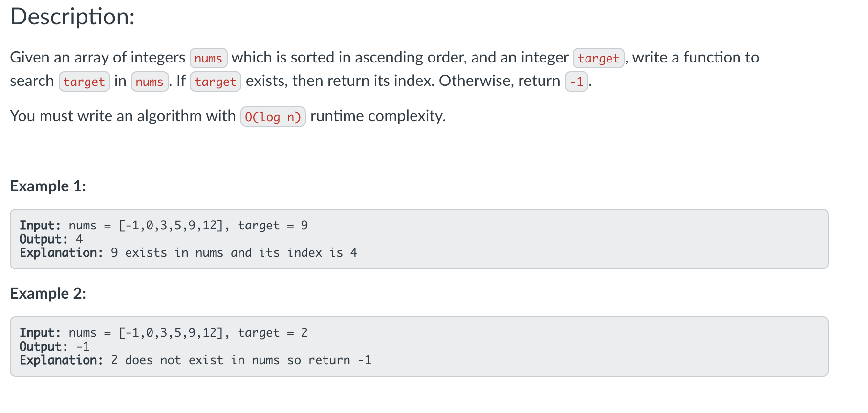Viewport: 868px width, 413px height.
Task: Click the Example 1 heading
Action: click(48, 186)
